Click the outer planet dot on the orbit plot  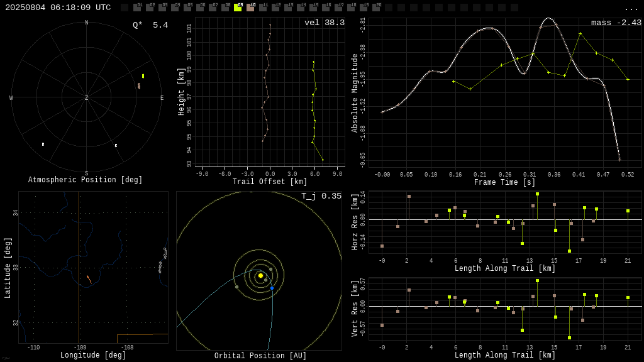click(x=236, y=287)
